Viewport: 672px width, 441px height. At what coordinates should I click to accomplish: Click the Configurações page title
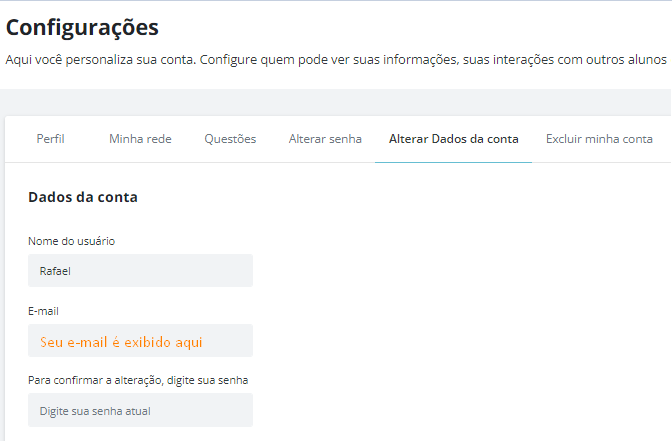pos(82,28)
